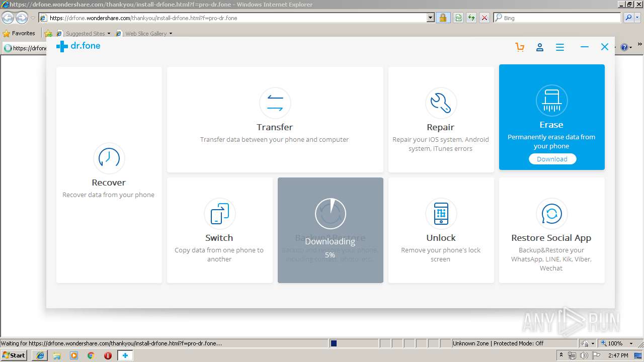The width and height of the screenshot is (644, 362).
Task: Select the Transfer arrows icon
Action: pos(275,103)
